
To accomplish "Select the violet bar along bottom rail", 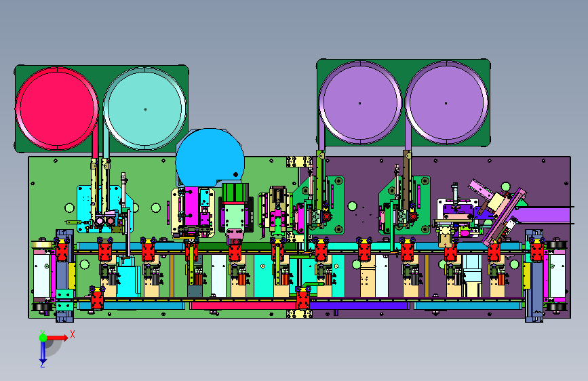I will click(x=359, y=306).
